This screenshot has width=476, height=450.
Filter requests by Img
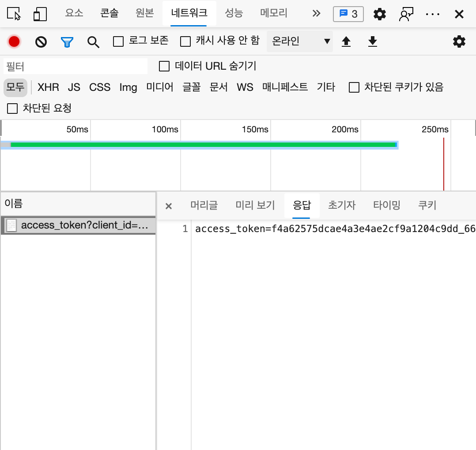(128, 87)
